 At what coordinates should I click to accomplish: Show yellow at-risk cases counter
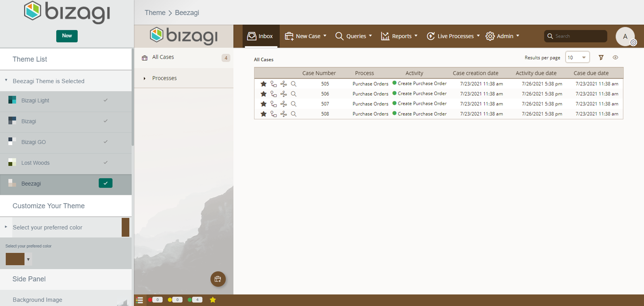point(175,300)
